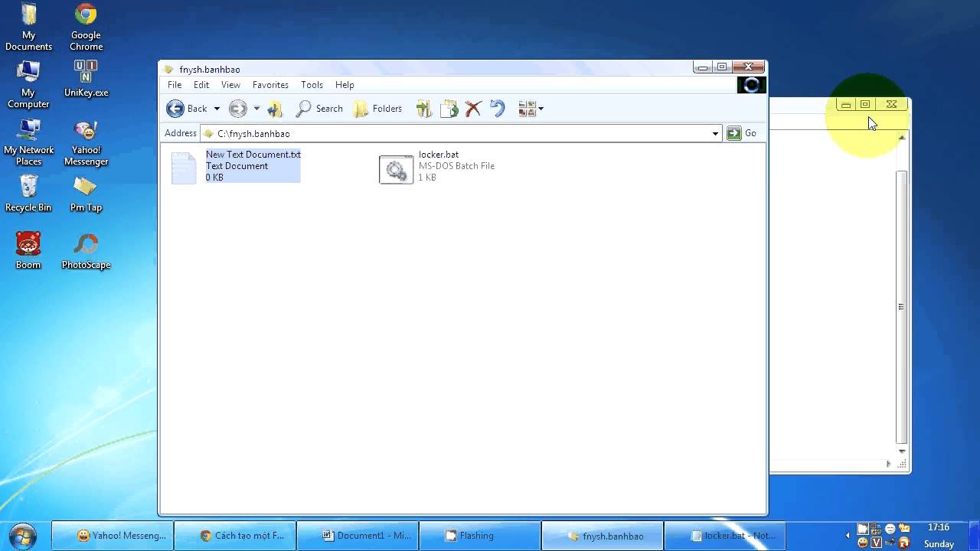Click the taskbar clock showing 17:16
The height and width of the screenshot is (551, 980).
tap(939, 527)
